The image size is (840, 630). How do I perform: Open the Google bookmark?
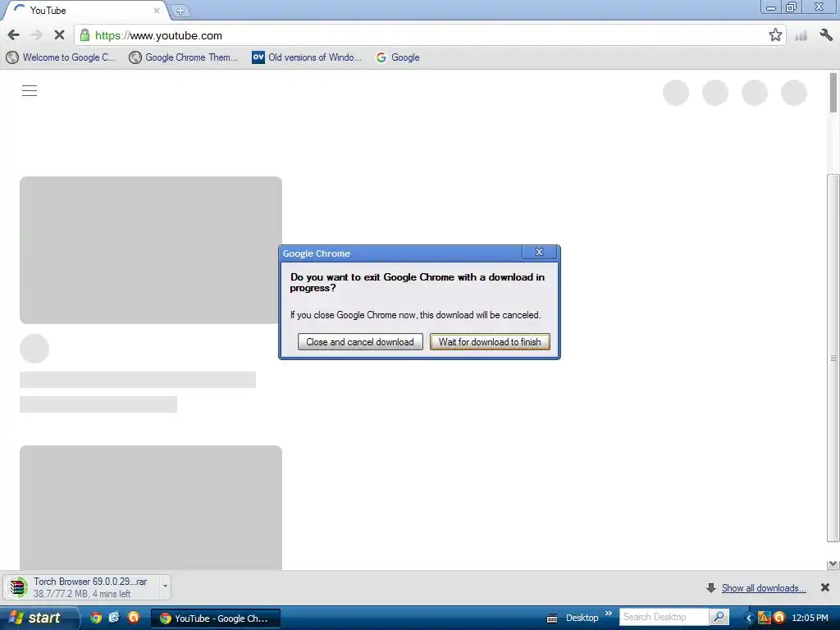pos(398,57)
